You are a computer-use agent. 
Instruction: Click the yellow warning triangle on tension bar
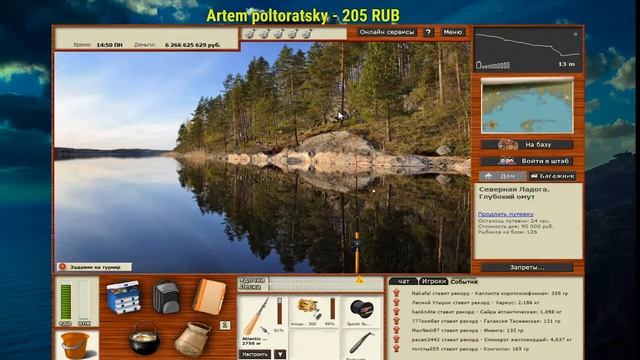[x=359, y=280]
